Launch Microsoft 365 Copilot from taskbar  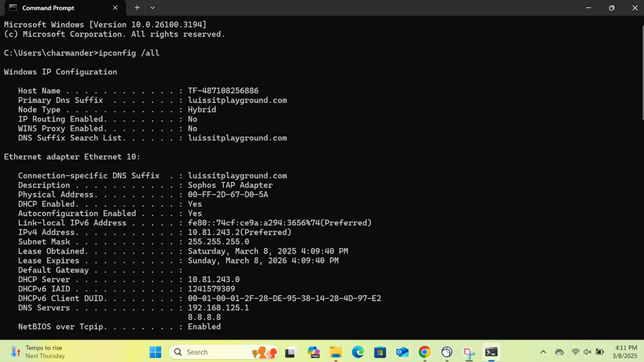pyautogui.click(x=313, y=352)
